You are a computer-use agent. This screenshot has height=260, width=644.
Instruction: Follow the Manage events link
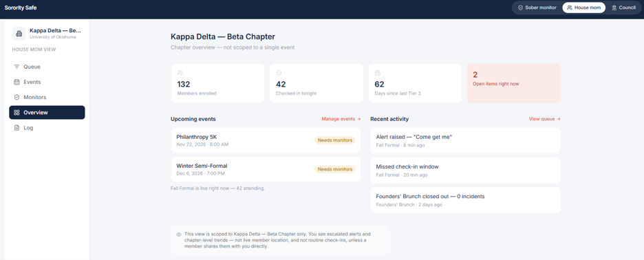coord(341,119)
